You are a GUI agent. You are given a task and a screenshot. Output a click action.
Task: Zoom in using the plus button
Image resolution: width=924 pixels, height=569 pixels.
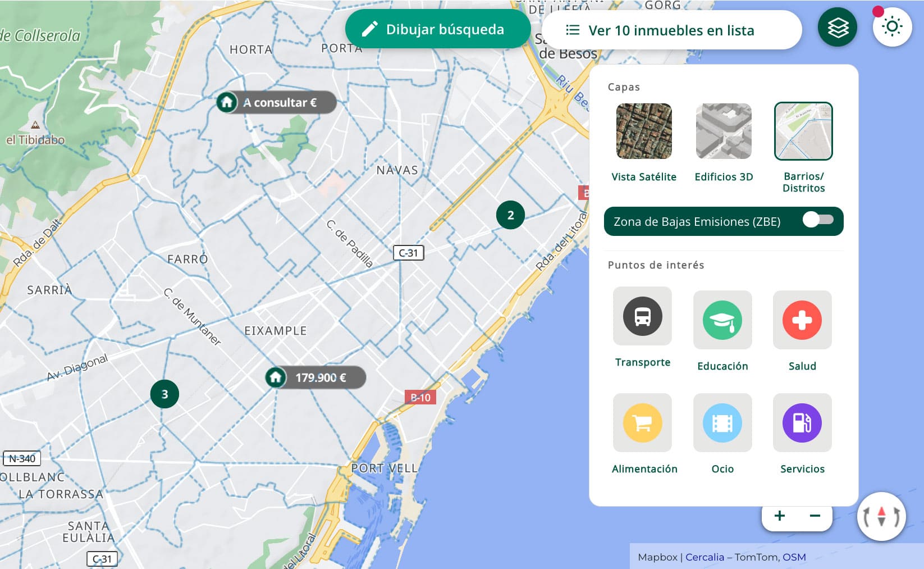779,515
